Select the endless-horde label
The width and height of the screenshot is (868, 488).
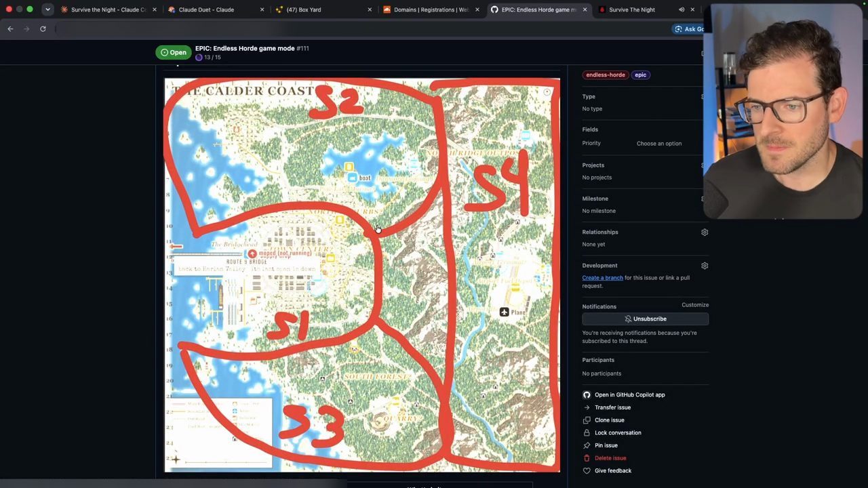coord(606,75)
